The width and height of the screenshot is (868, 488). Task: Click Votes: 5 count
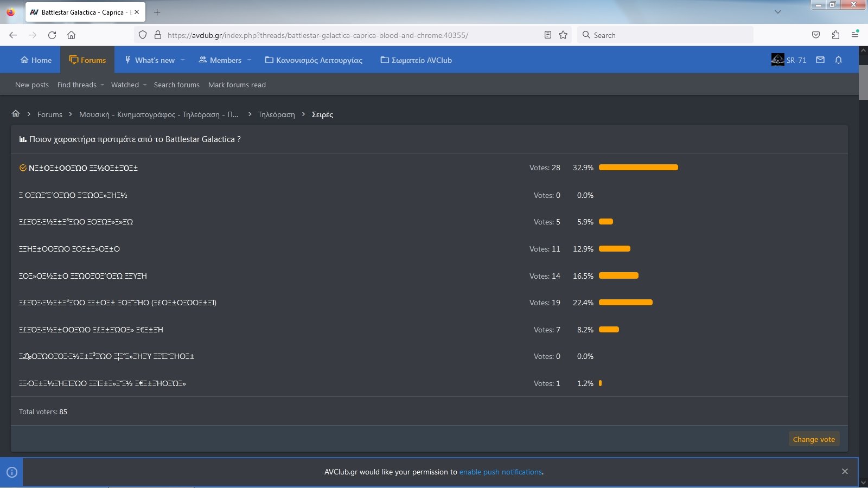pyautogui.click(x=547, y=222)
